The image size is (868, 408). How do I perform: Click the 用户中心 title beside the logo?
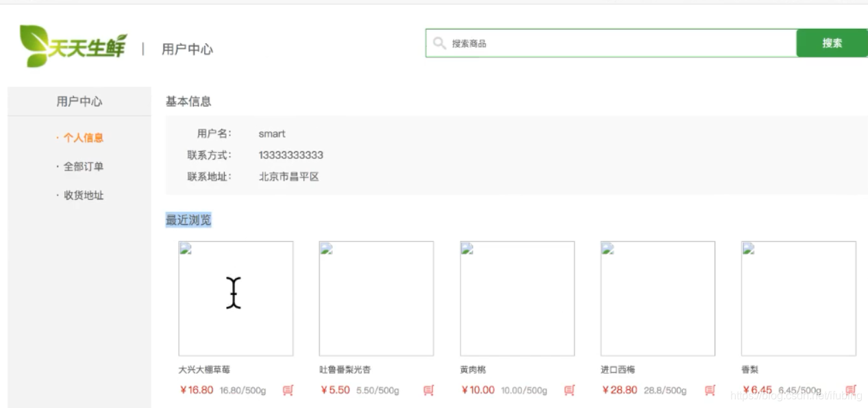(x=187, y=49)
